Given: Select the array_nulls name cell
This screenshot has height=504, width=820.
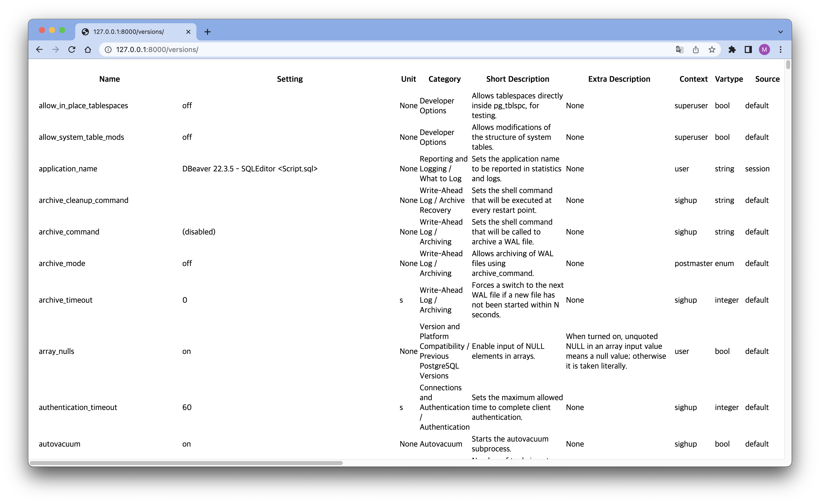Looking at the screenshot, I should pos(56,351).
